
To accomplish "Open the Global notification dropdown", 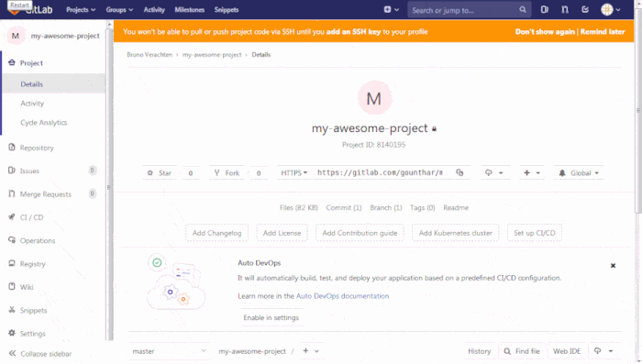I will [579, 172].
